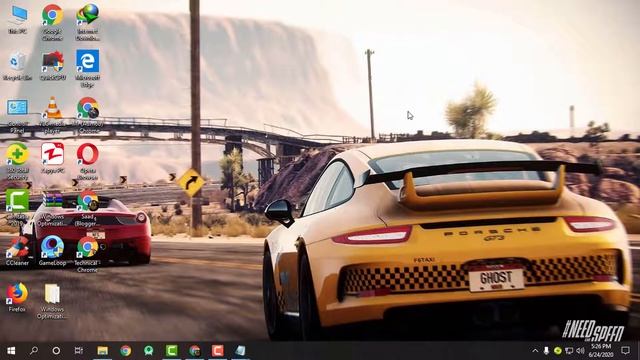The width and height of the screenshot is (640, 360).
Task: Launch Google Chrome desktop shortcut
Action: [x=52, y=22]
